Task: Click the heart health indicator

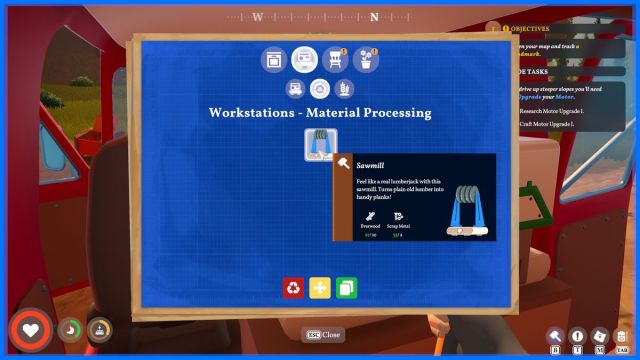Action: point(31,330)
